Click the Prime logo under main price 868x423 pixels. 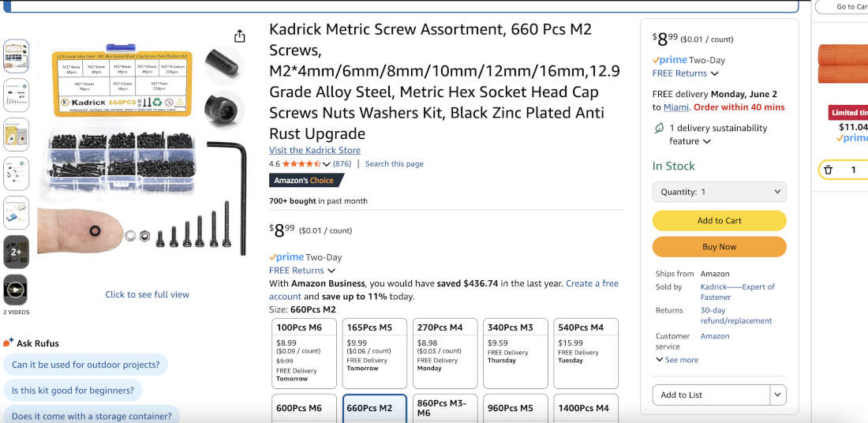coord(286,257)
